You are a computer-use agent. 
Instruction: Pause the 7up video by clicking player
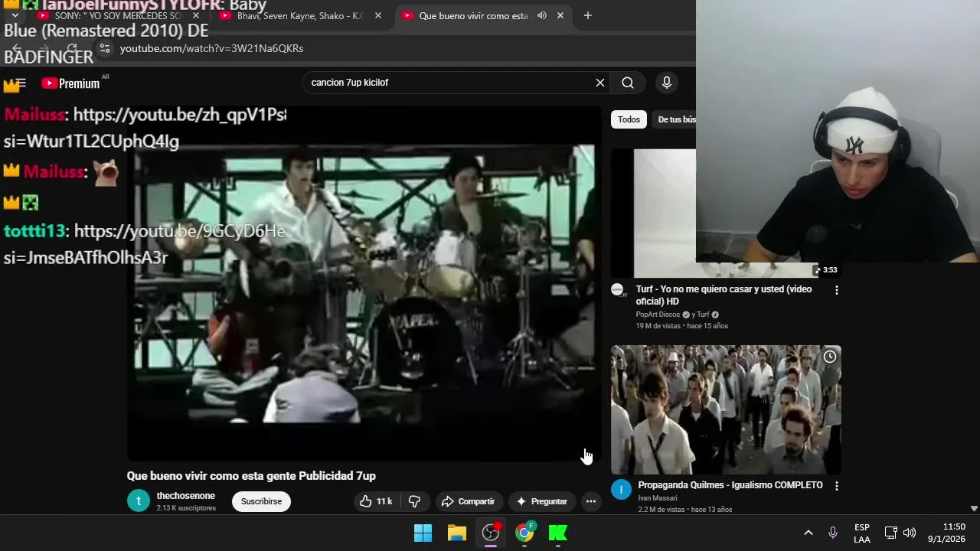364,283
